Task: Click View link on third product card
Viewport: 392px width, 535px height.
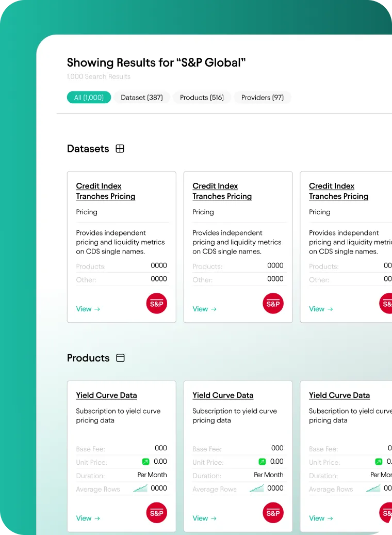Action: coord(321,518)
